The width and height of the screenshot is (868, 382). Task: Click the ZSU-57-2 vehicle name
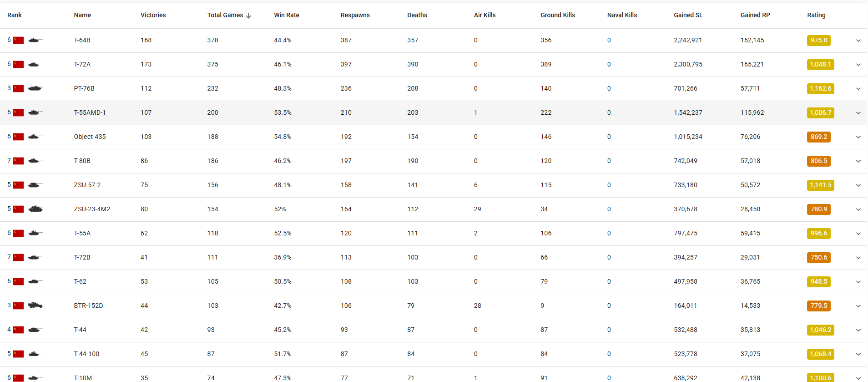[87, 185]
